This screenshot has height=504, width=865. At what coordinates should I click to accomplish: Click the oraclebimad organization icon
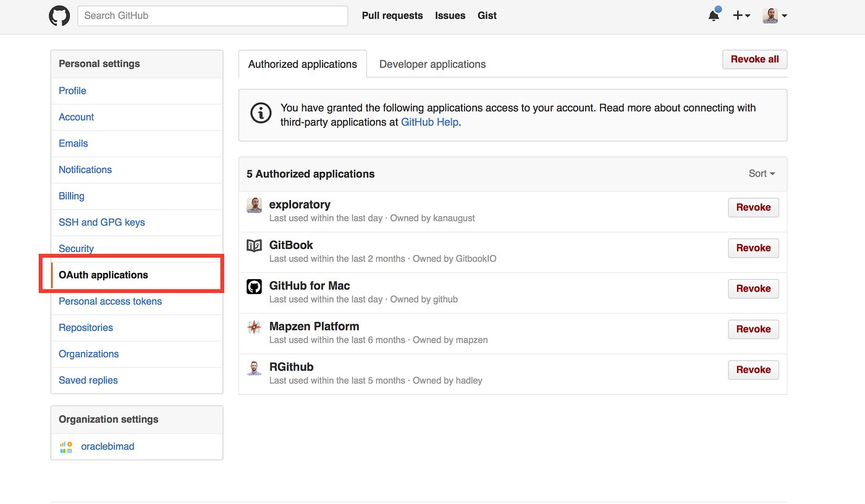pos(66,447)
